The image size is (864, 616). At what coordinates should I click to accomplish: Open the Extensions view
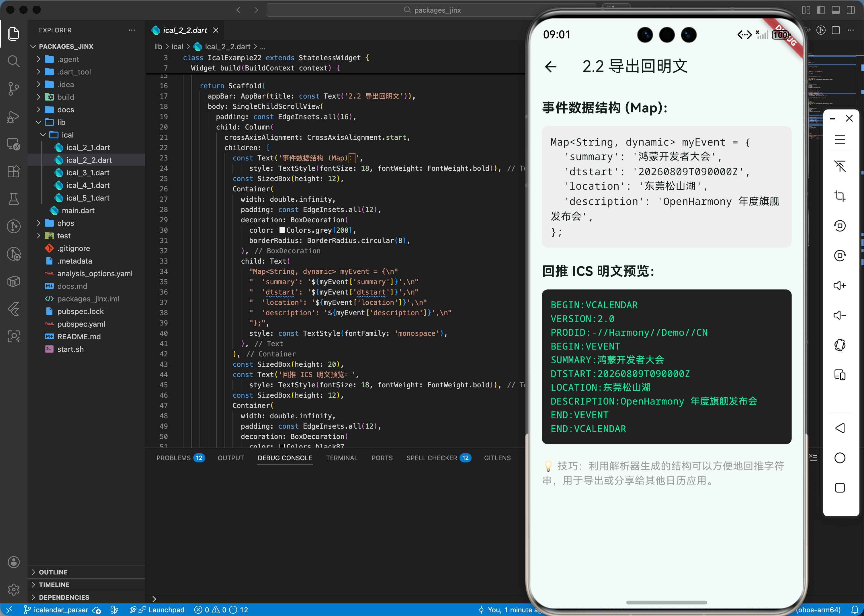coord(14,171)
